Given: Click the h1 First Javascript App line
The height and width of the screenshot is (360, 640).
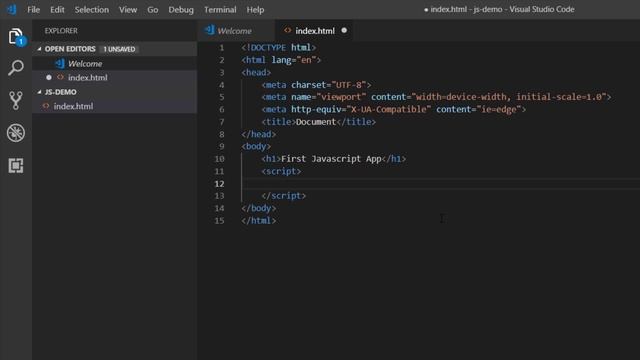Looking at the screenshot, I should (334, 159).
